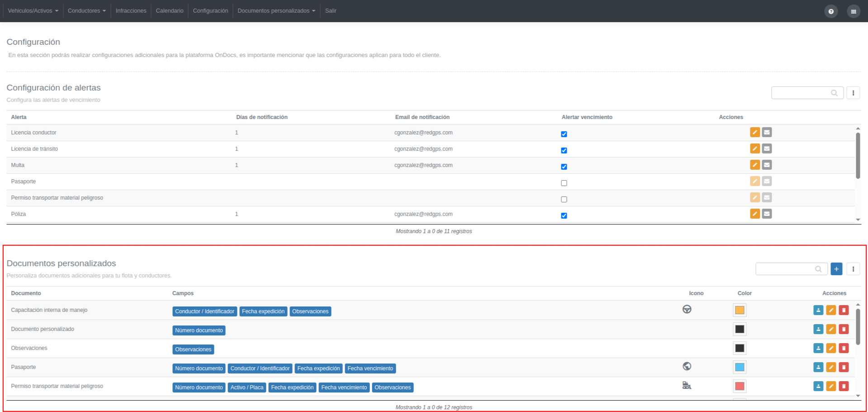This screenshot has width=868, height=412.
Task: Open options menu for alerts table
Action: [853, 93]
